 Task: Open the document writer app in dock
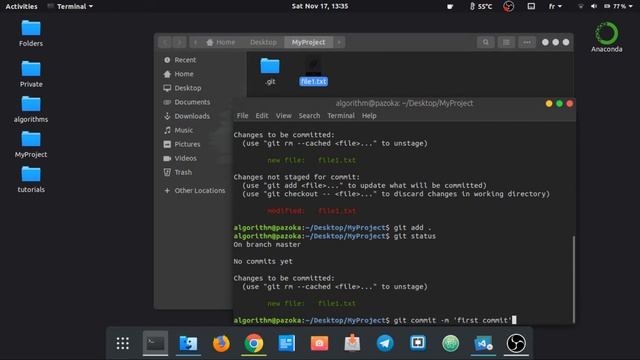point(287,343)
